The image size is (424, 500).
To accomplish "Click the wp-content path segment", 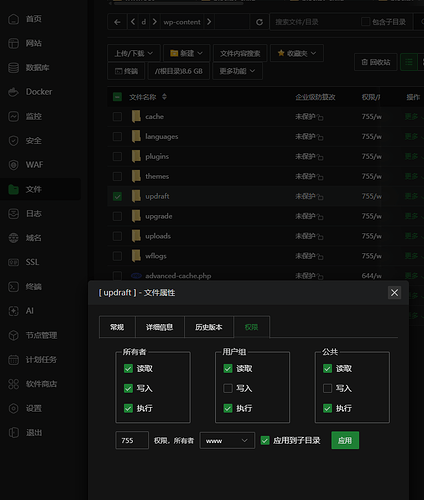I will pos(182,22).
